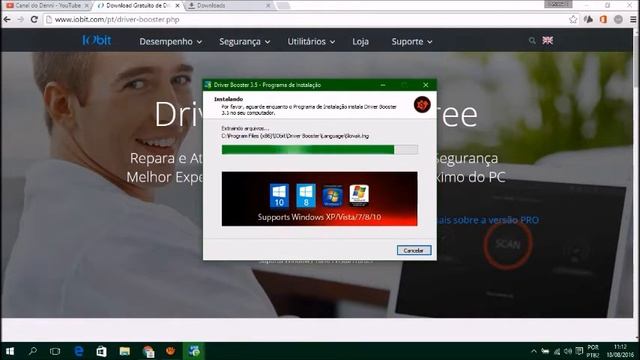Click the volume icon in the system tray

[568, 351]
